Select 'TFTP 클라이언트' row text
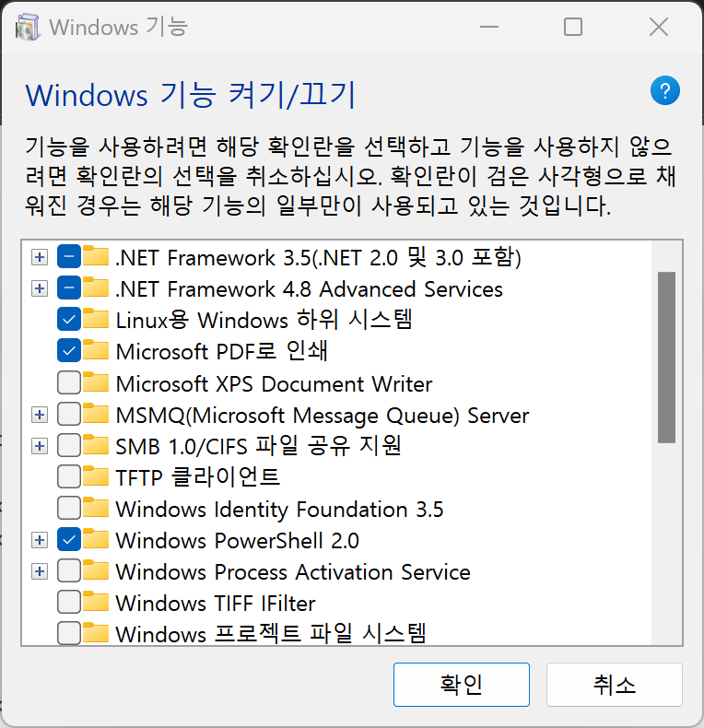Screen dimensions: 704x728 coord(197,477)
